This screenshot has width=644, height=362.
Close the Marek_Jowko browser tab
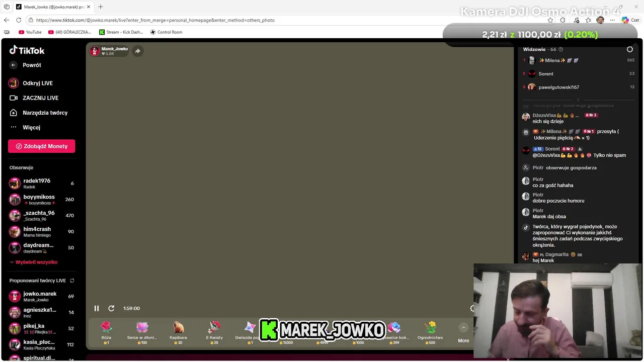point(89,7)
